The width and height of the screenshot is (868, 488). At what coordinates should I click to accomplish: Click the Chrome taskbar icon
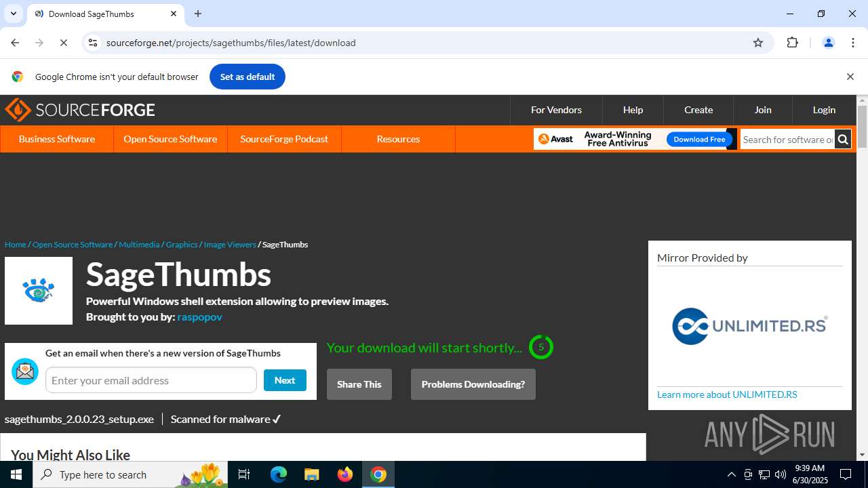coord(378,474)
